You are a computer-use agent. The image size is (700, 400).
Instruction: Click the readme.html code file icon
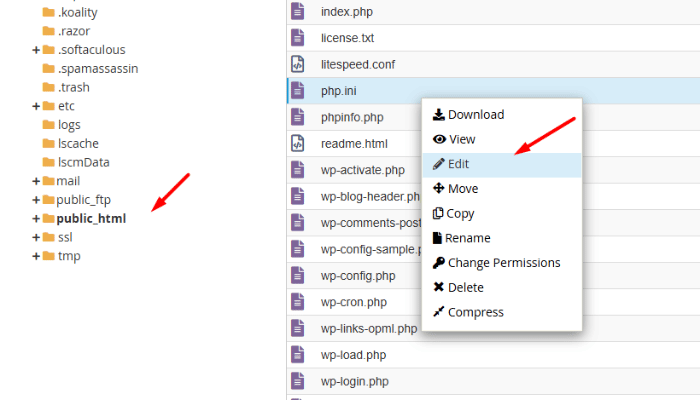297,143
